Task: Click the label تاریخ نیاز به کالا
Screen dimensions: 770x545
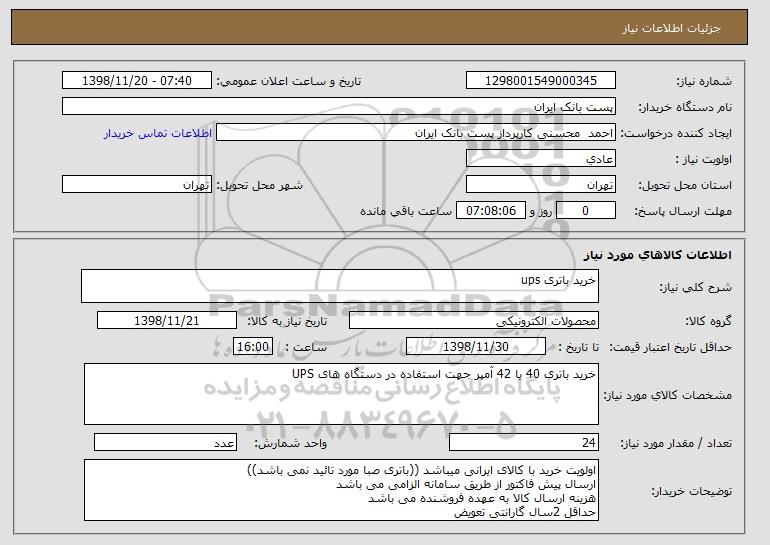Action: [287, 321]
